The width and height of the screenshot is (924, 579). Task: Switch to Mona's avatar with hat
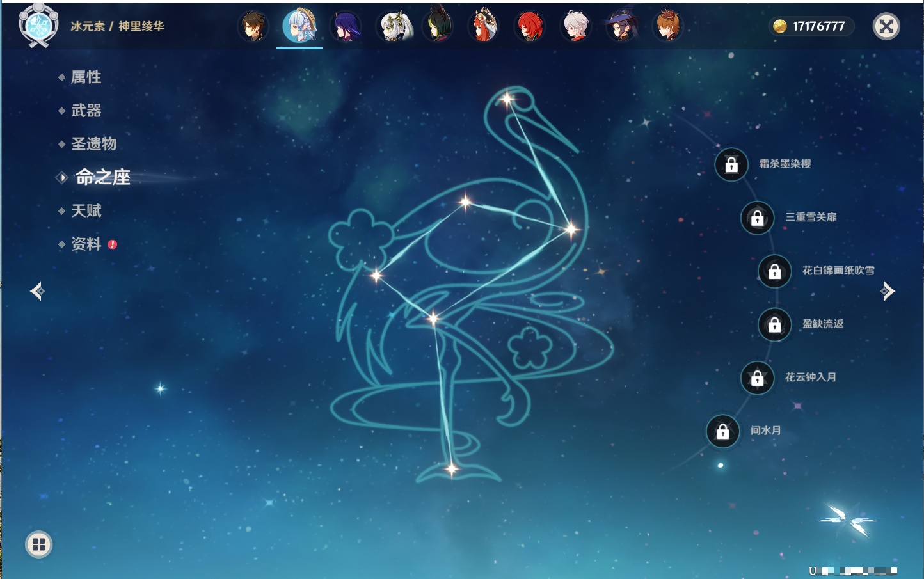coord(621,26)
